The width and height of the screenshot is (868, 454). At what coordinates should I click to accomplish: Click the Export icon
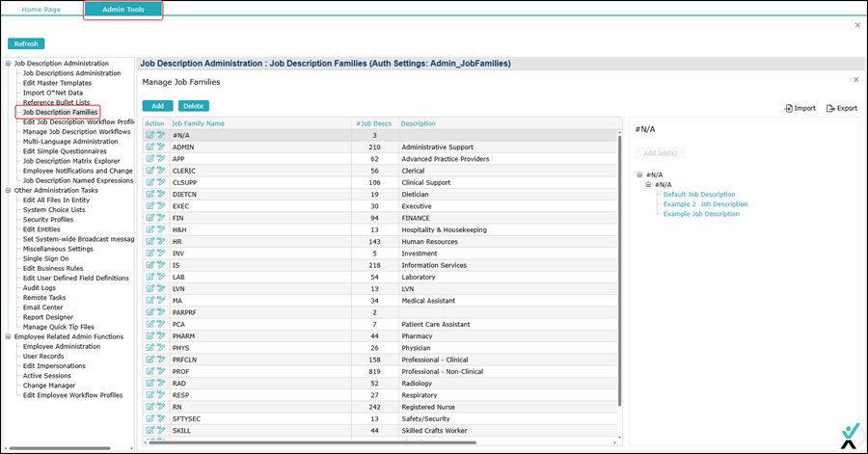(x=841, y=108)
